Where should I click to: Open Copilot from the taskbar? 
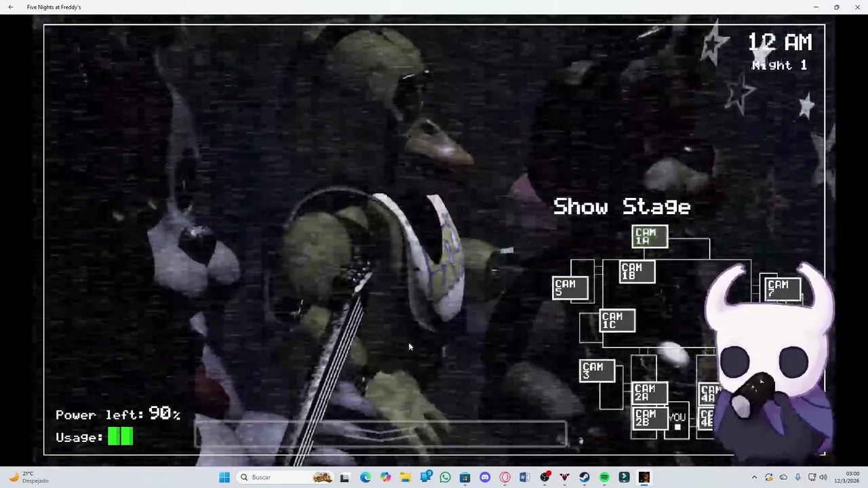(386, 477)
